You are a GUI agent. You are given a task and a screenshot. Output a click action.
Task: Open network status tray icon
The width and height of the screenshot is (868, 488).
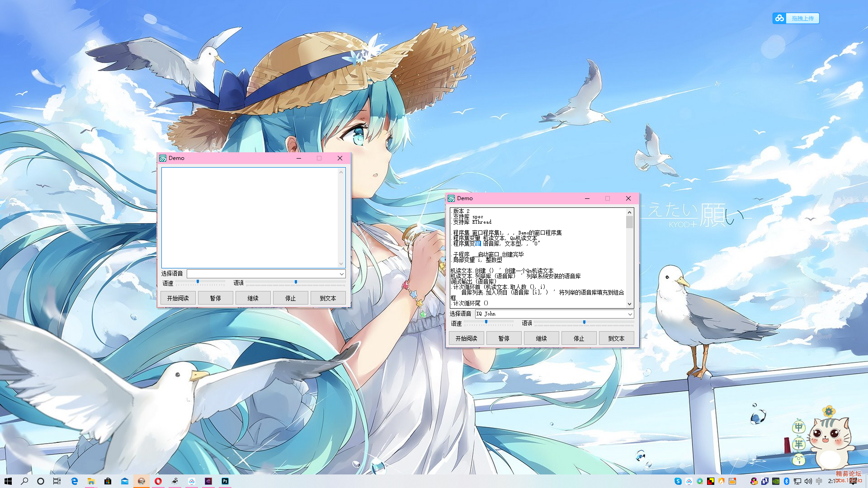797,481
